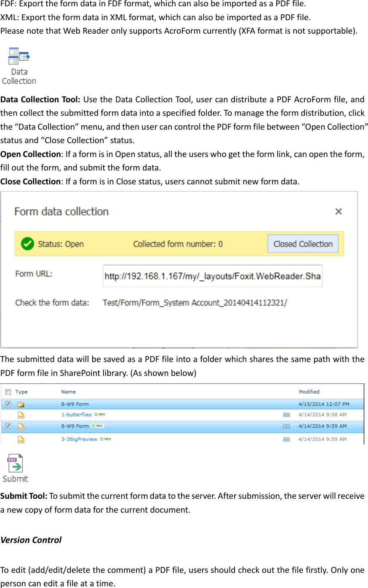
Task: Open the Name column header menu
Action: (x=68, y=391)
